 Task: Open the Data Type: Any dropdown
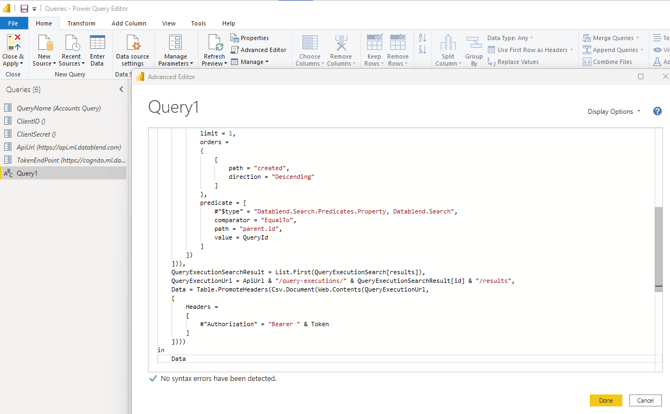[x=510, y=38]
